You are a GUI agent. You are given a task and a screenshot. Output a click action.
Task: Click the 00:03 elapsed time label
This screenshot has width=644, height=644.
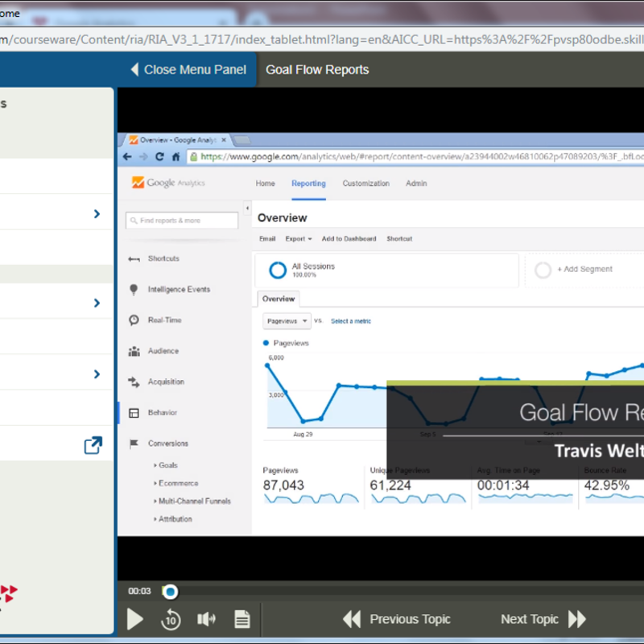click(139, 591)
